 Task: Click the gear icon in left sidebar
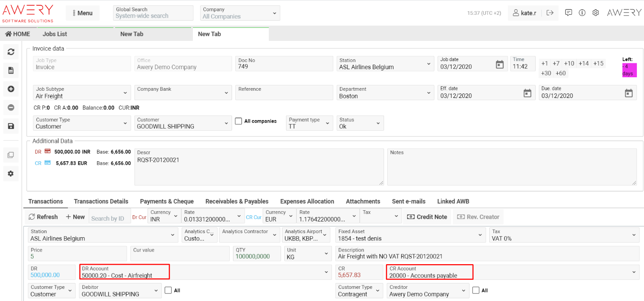11,173
